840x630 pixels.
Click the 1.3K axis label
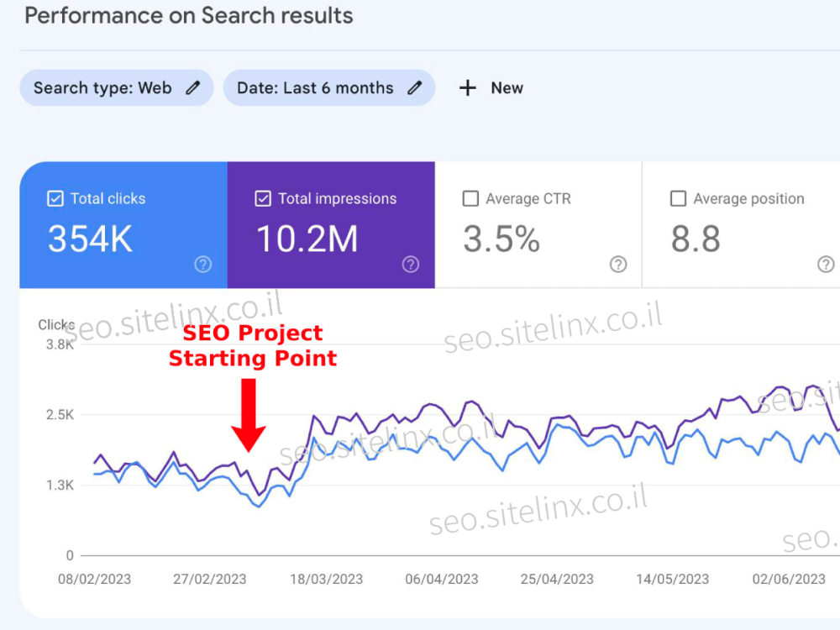[x=60, y=486]
